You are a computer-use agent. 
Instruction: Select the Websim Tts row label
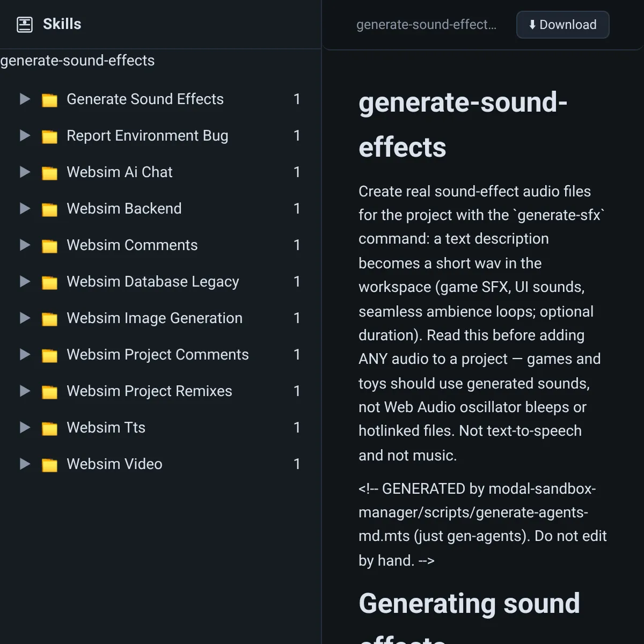point(106,428)
